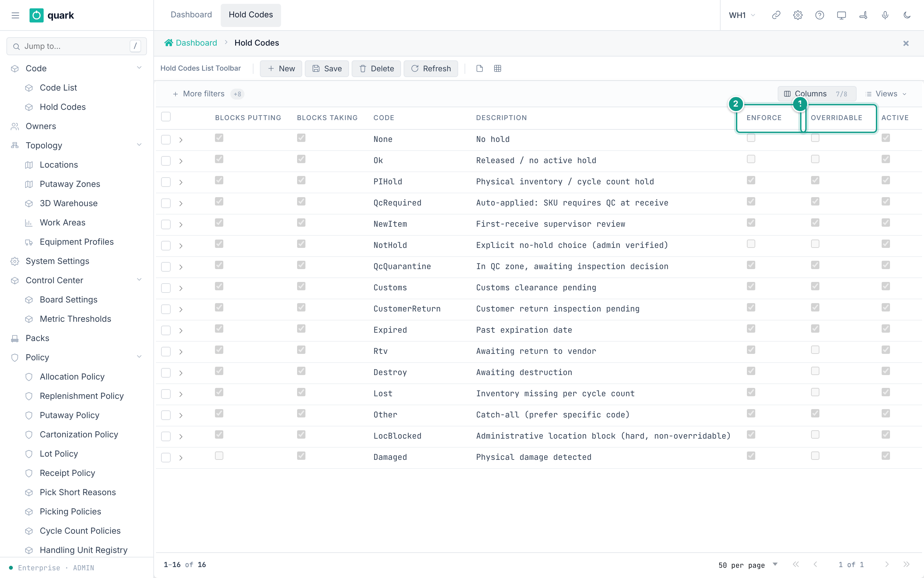Toggle Overridable checkbox for Rtv row
Viewport: 924px width, 578px height.
(x=815, y=350)
